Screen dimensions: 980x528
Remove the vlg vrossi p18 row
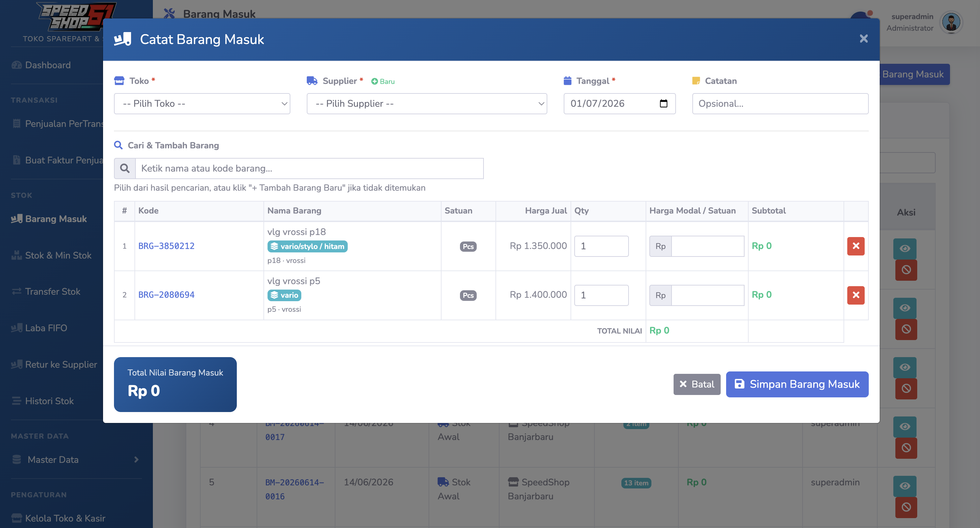tap(855, 246)
